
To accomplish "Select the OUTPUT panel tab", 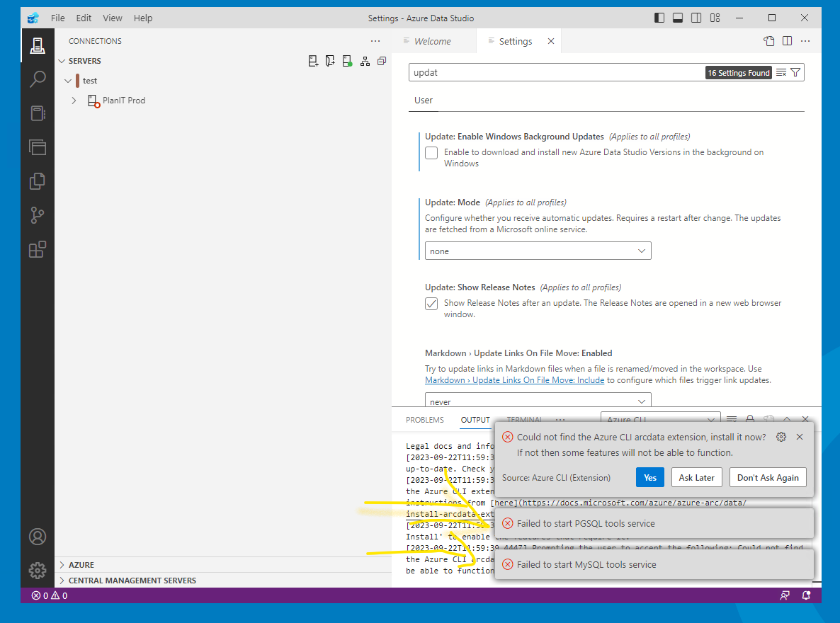I will click(475, 419).
